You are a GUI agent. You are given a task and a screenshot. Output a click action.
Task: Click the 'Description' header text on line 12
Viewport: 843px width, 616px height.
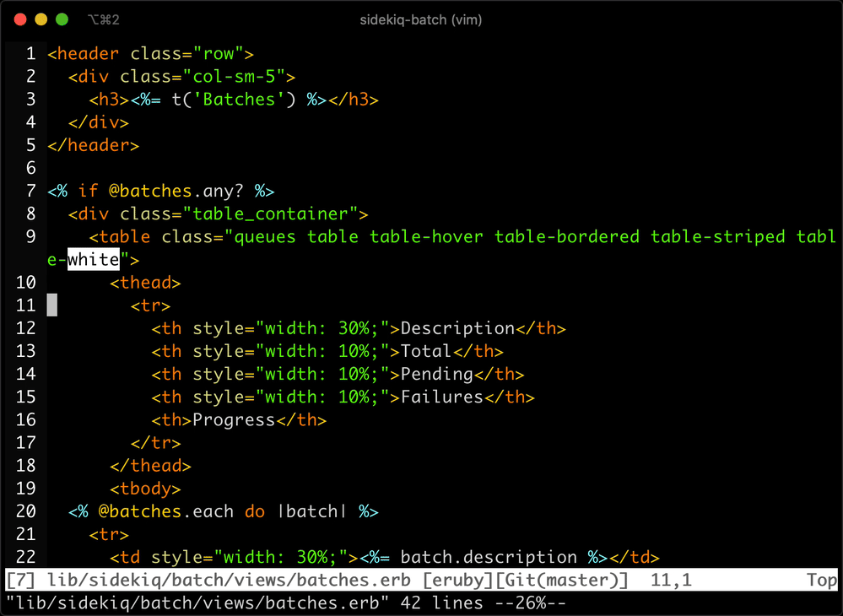click(x=457, y=328)
